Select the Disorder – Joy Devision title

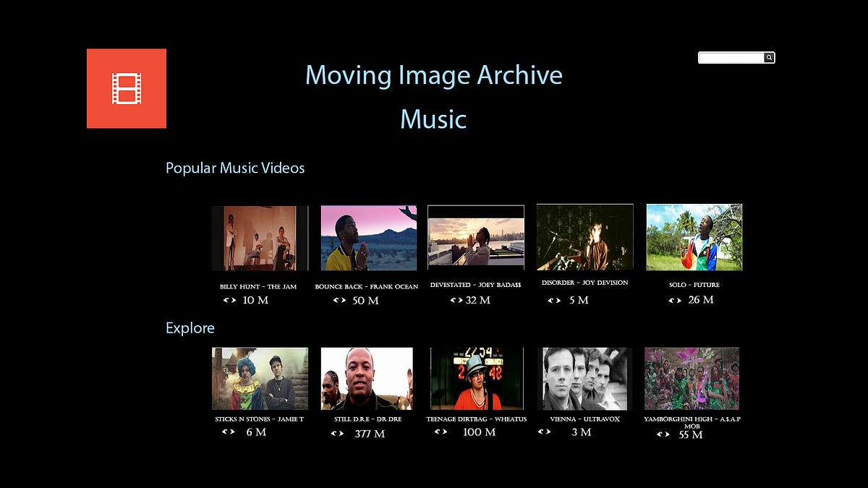pos(585,283)
